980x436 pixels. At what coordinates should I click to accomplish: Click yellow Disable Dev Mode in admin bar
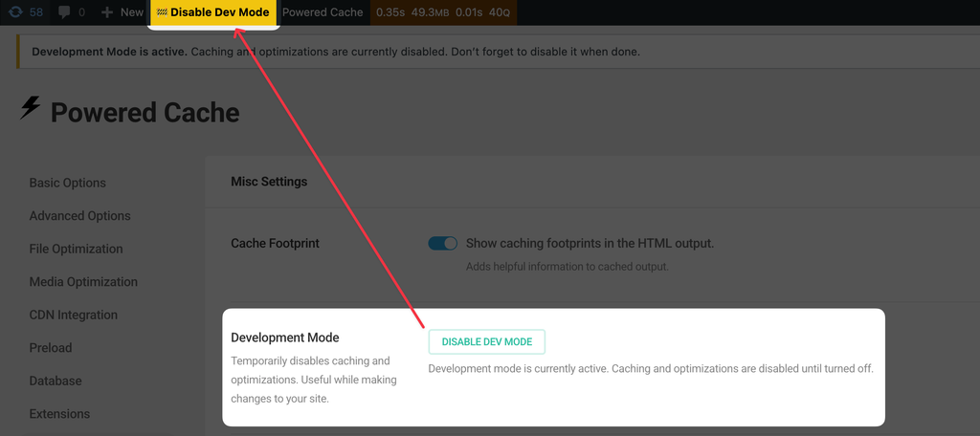(212, 12)
